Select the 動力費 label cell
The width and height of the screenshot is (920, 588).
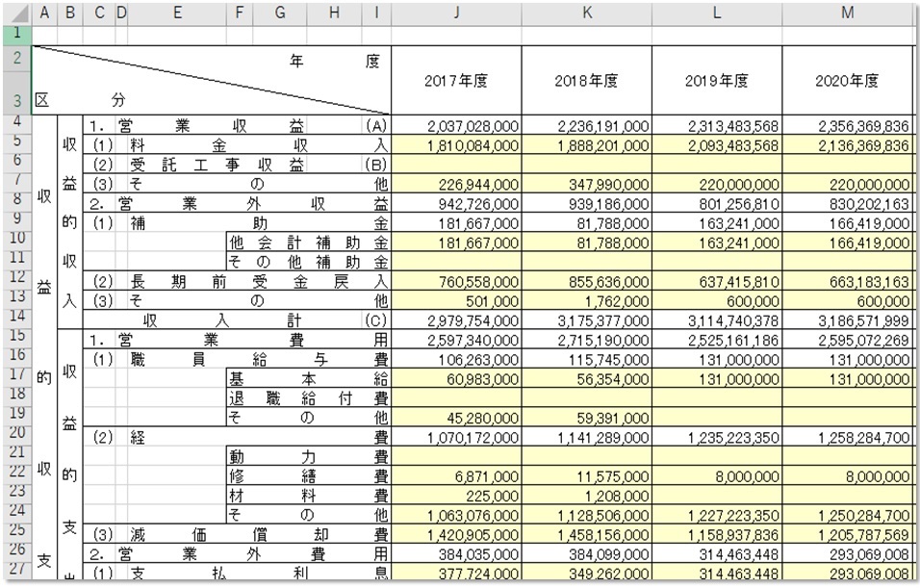[x=309, y=456]
